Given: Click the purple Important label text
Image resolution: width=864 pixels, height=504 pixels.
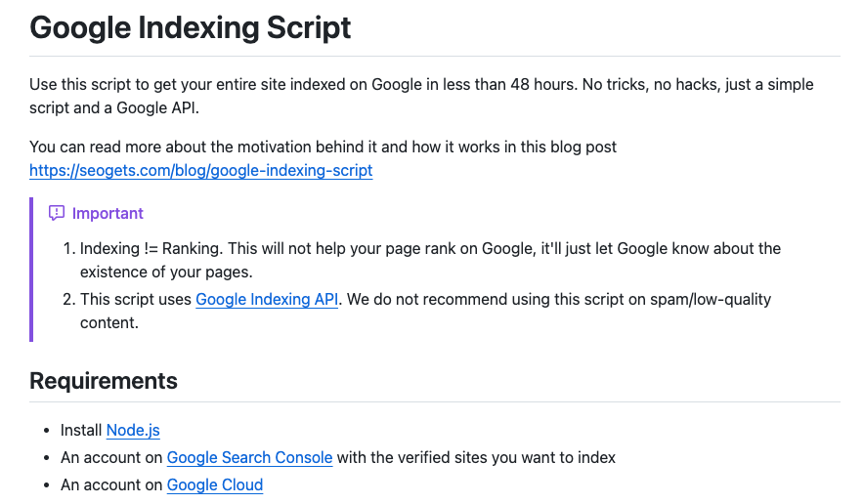Looking at the screenshot, I should (x=108, y=213).
